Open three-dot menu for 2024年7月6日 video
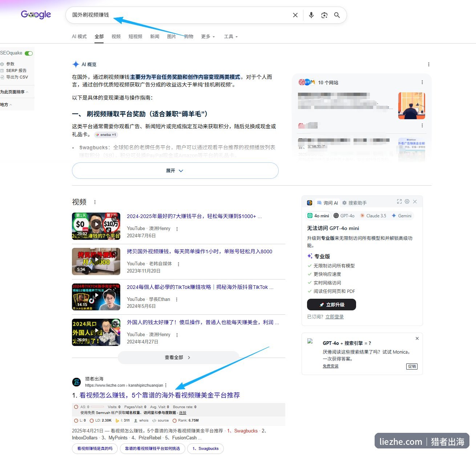This screenshot has width=476, height=455. (177, 229)
